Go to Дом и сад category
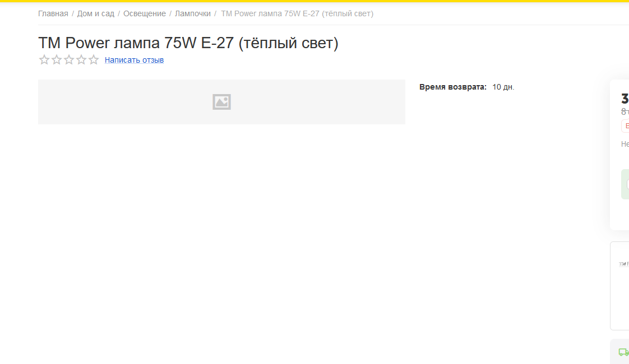 (x=95, y=13)
